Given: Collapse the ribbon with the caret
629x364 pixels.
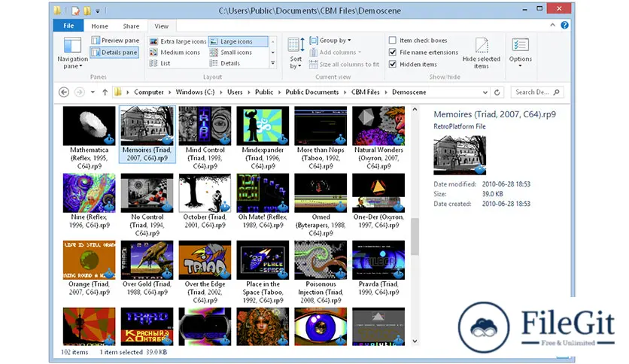Looking at the screenshot, I should 552,26.
